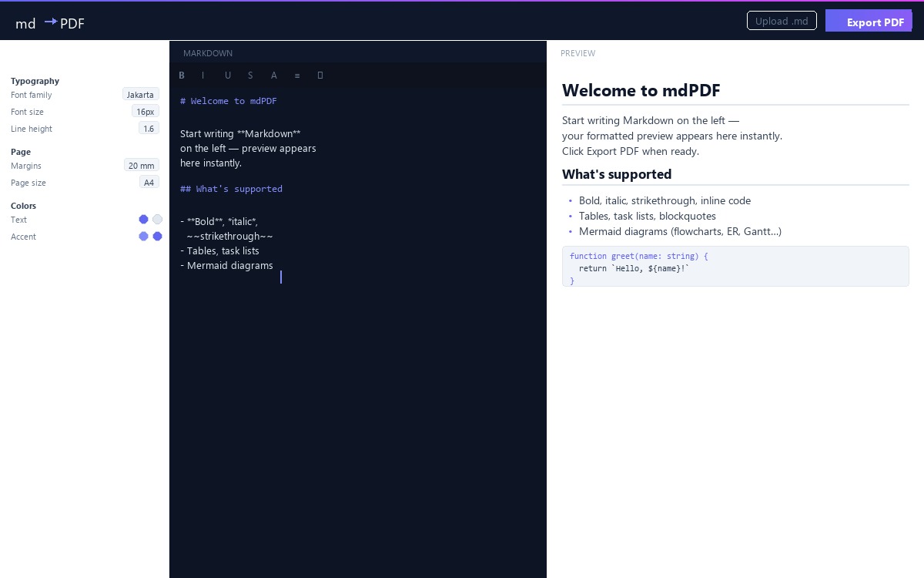This screenshot has height=578, width=924.
Task: Open the Font family Jakarta selector
Action: click(x=140, y=95)
